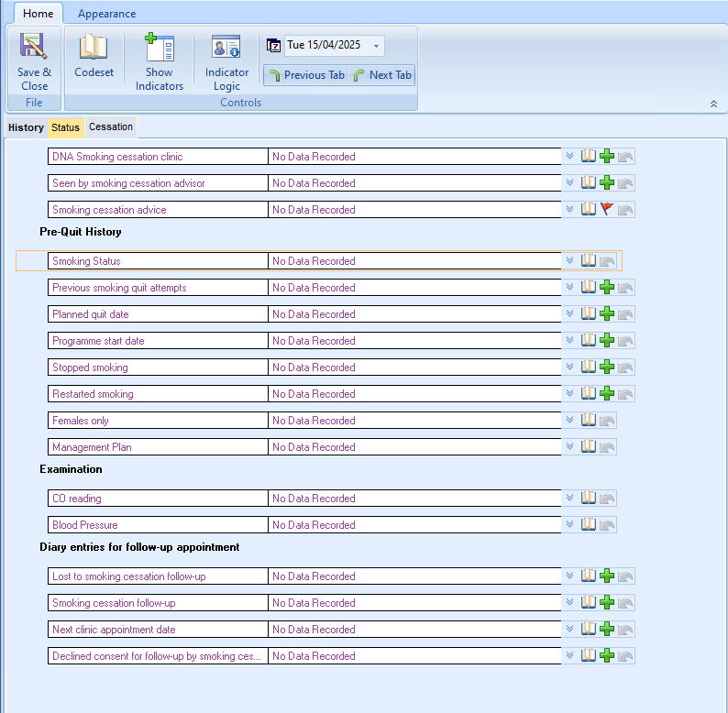
Task: Expand Smoking cessation advice chevron
Action: coord(569,209)
